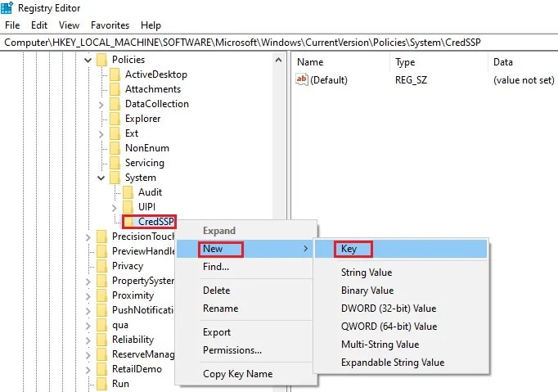Expand the RetailDemo key arrow

coord(88,370)
